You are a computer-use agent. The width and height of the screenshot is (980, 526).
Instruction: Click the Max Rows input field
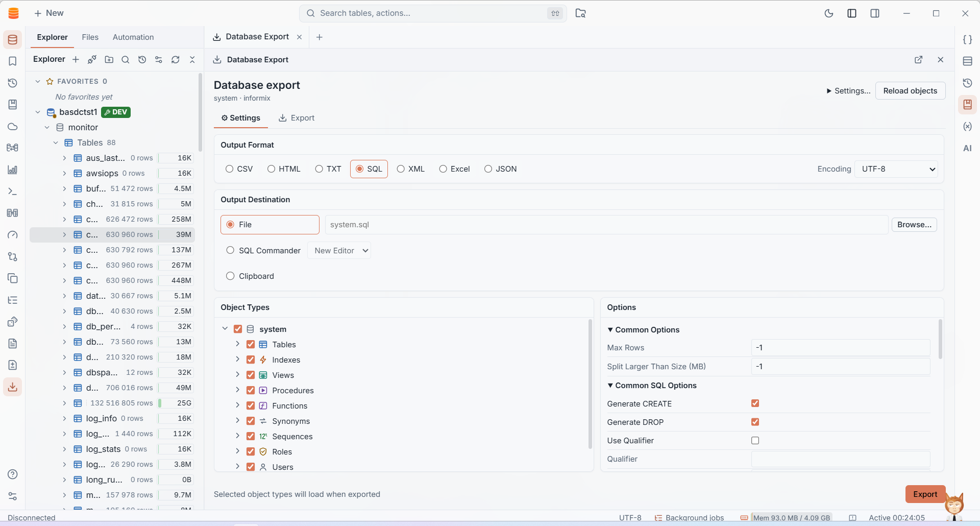[841, 348]
